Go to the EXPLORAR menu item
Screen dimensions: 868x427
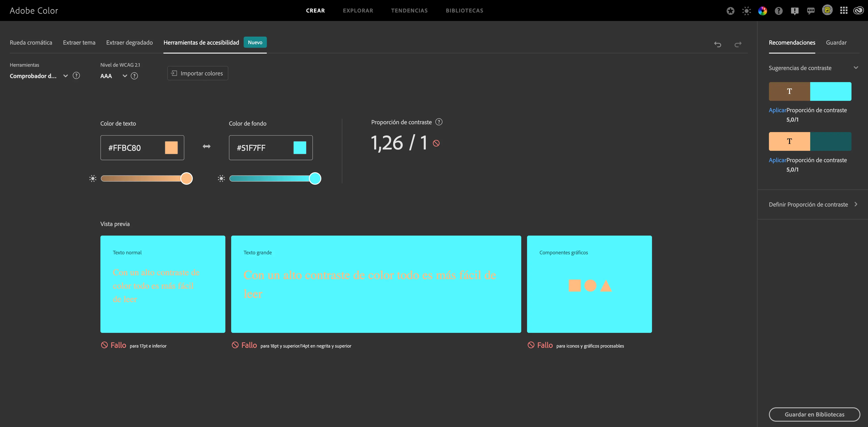358,10
